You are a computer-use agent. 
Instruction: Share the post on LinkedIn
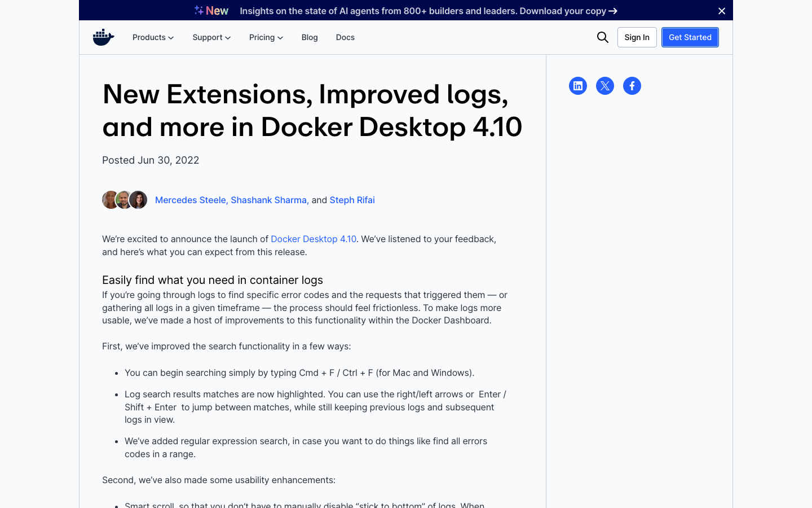578,86
